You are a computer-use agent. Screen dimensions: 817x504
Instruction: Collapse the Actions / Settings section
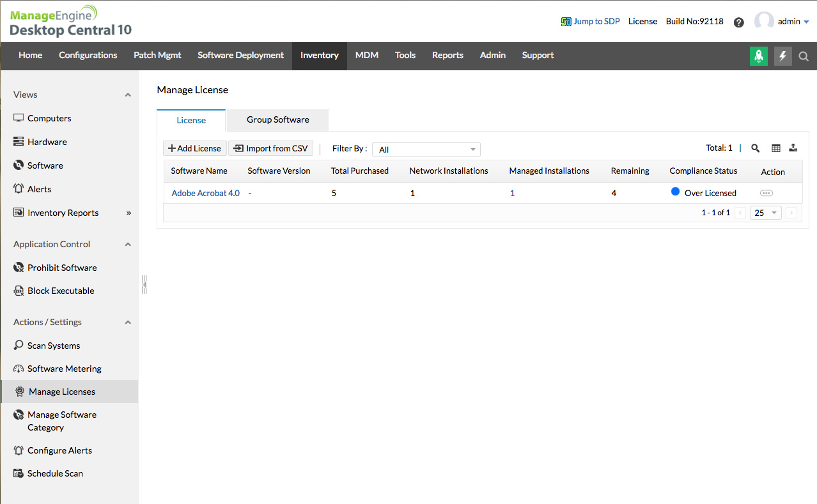pyautogui.click(x=128, y=322)
